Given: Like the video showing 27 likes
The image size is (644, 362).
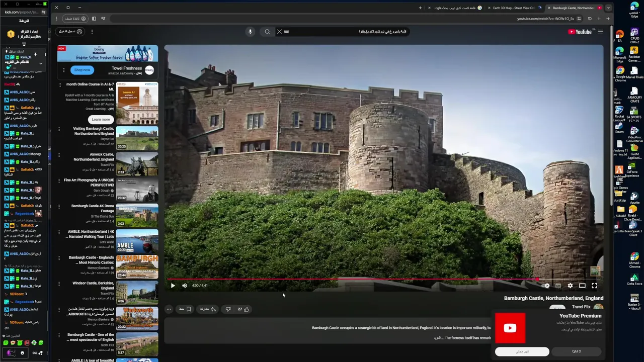Looking at the screenshot, I should 244,309.
